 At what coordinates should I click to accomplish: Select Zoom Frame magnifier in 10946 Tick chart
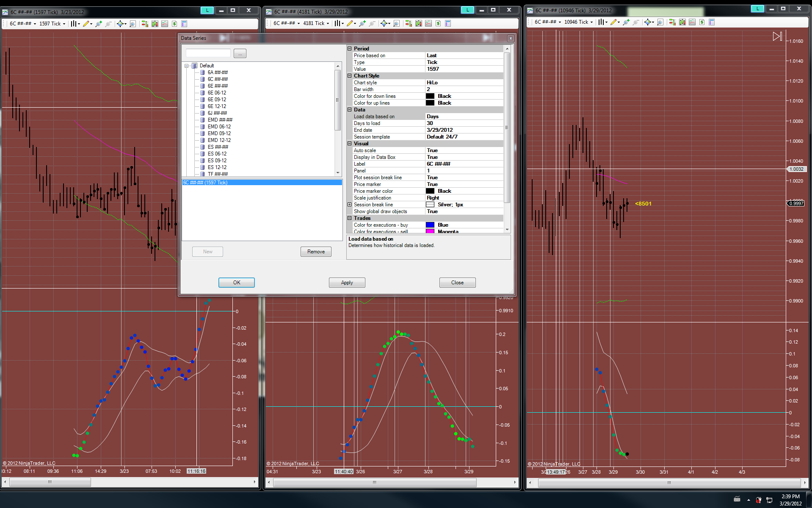[660, 22]
